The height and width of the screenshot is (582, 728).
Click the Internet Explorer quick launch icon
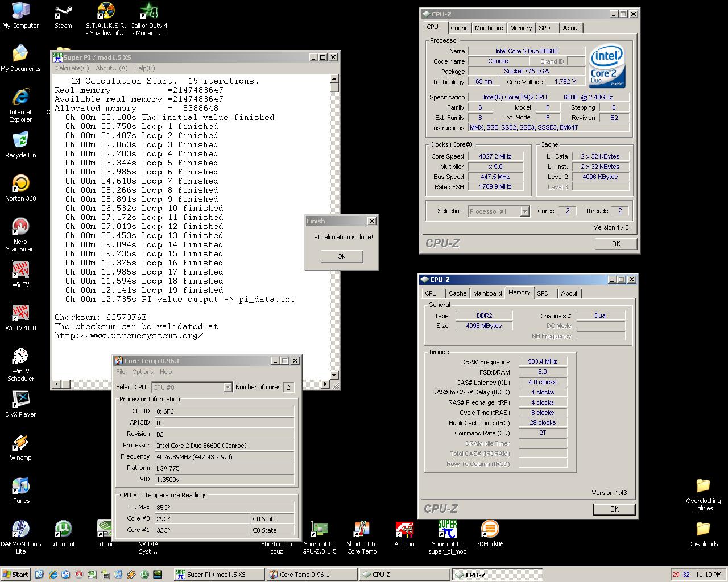[53, 575]
